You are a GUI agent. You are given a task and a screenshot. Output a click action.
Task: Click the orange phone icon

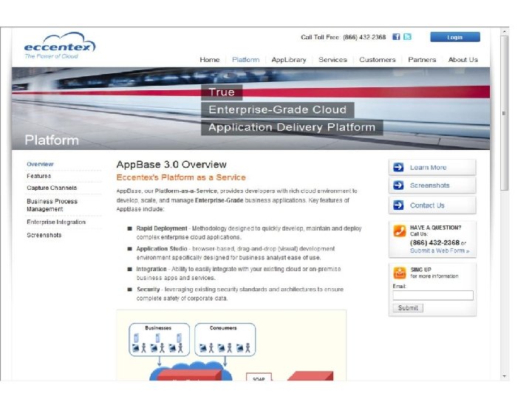click(399, 231)
